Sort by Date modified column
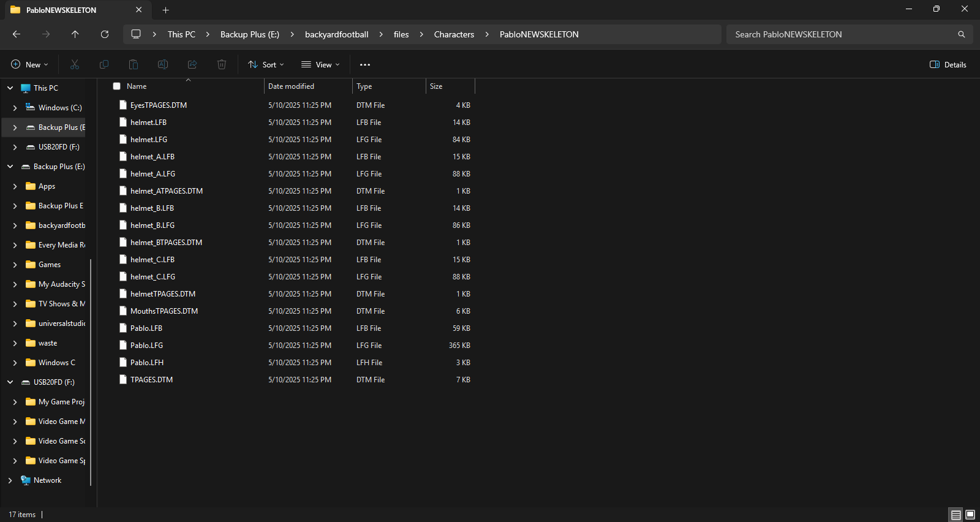This screenshot has width=980, height=522. [x=308, y=86]
